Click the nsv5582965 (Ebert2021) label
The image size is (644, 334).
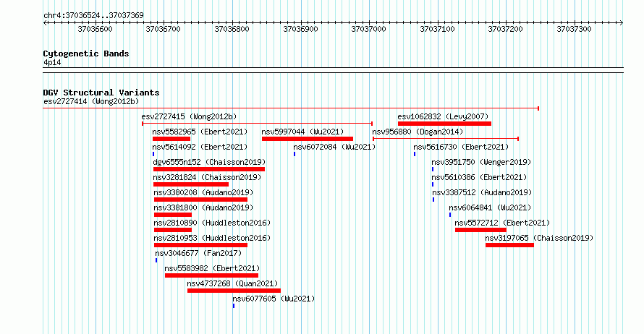(200, 132)
